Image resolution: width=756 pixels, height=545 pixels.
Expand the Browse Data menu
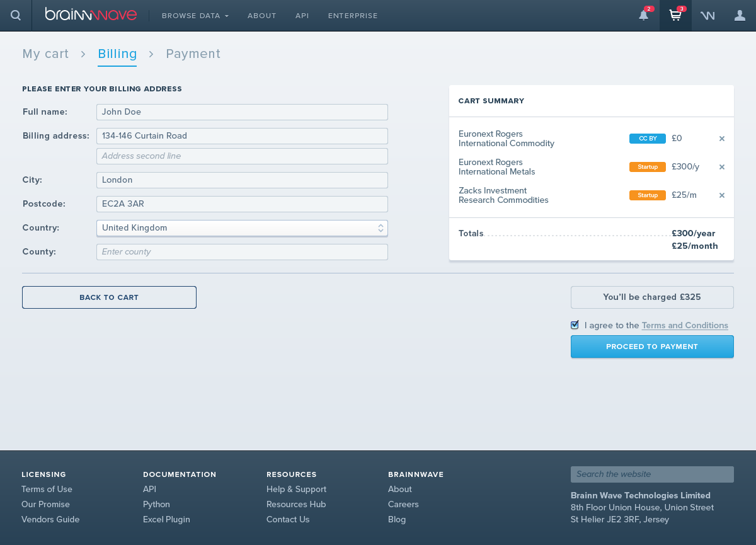(x=195, y=16)
